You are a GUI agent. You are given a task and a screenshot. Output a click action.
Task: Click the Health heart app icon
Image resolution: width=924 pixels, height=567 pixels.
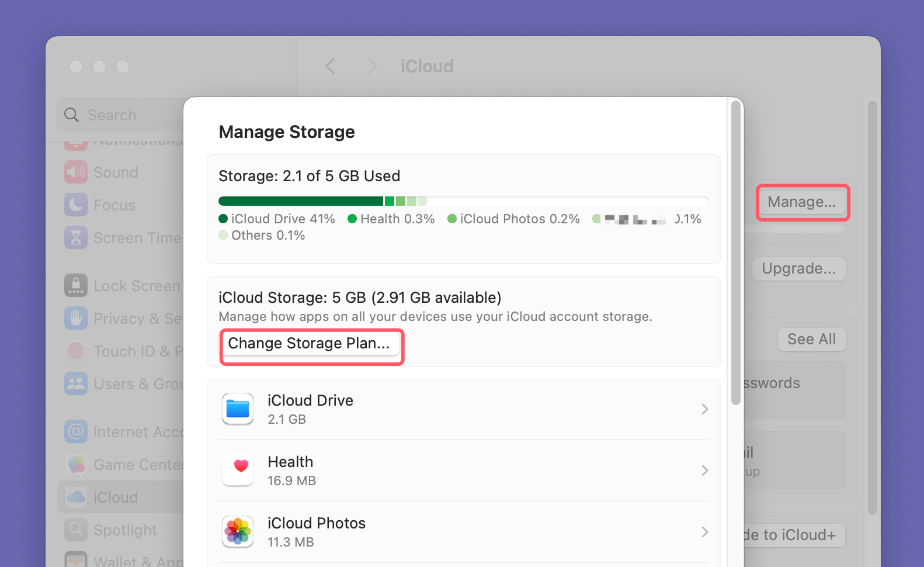(x=238, y=470)
